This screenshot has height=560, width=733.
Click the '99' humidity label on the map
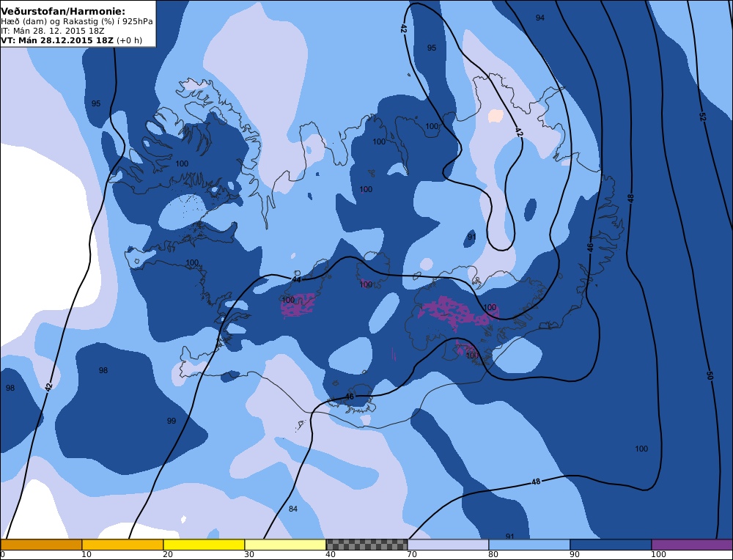tap(172, 421)
